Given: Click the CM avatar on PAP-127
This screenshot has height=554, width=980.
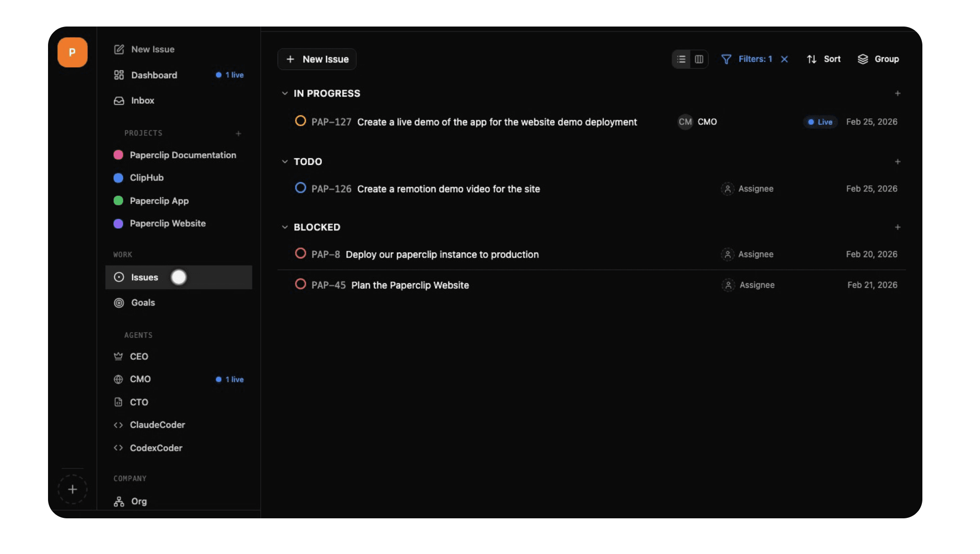Looking at the screenshot, I should tap(685, 122).
